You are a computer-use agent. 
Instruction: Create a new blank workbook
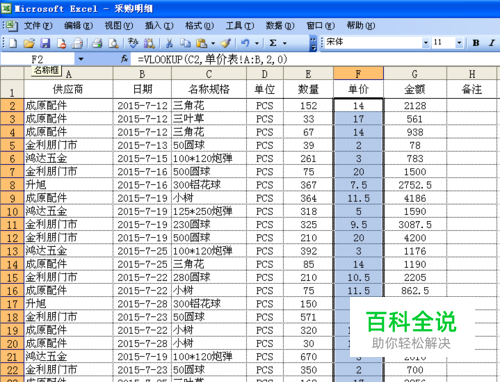(x=13, y=43)
